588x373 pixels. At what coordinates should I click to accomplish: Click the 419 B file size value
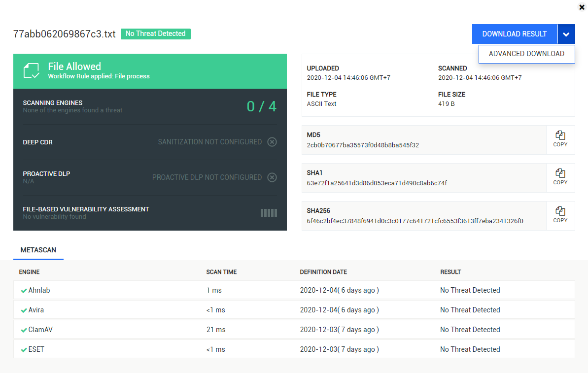point(446,104)
